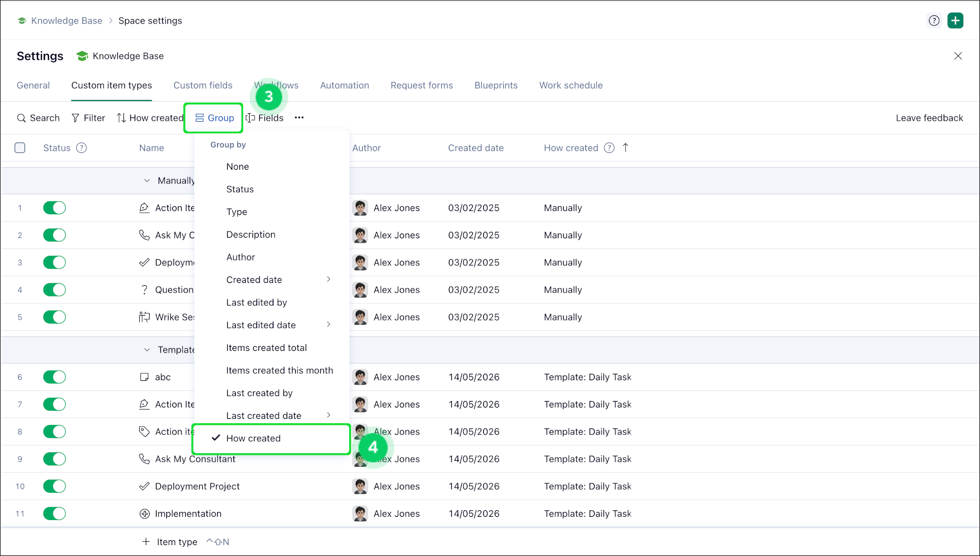Switch to the General tab
Screen dimensions: 980x556
(x=33, y=85)
